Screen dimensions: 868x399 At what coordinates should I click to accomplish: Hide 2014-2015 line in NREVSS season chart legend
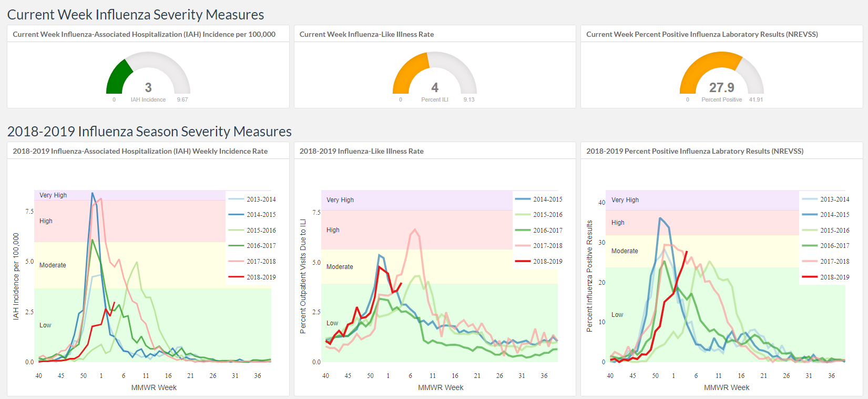tap(826, 215)
